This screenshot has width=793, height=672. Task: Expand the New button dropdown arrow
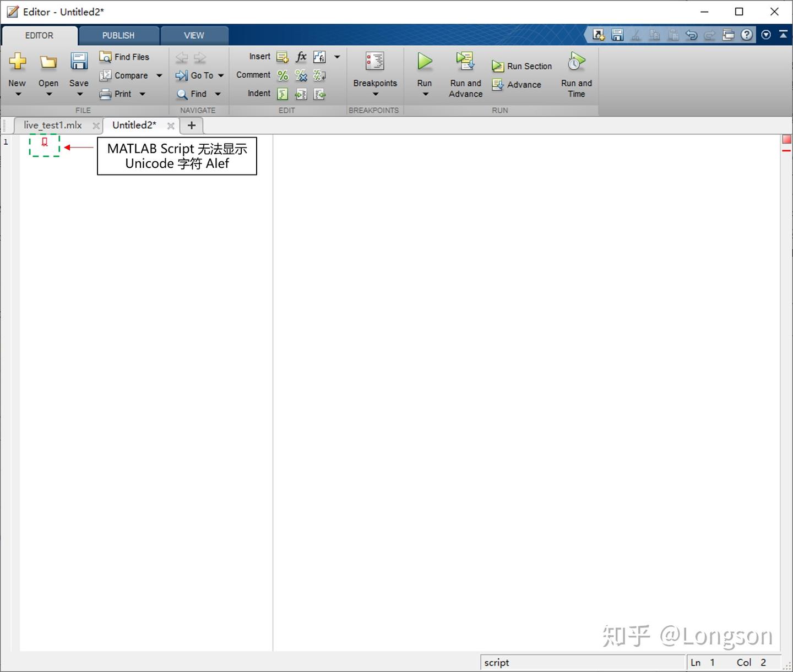tap(17, 95)
